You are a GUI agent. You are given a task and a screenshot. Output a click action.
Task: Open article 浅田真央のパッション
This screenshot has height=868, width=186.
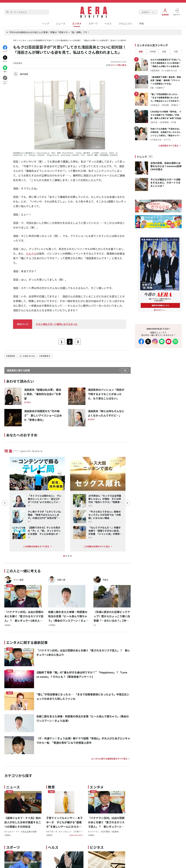(106, 394)
